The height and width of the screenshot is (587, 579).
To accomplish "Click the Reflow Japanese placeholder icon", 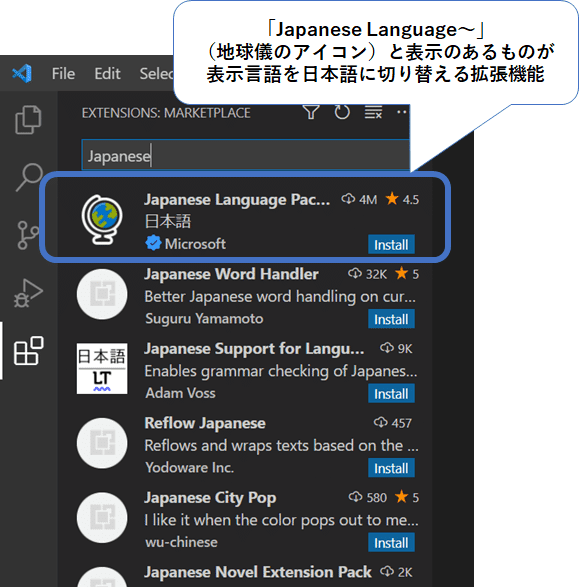I will click(x=102, y=443).
